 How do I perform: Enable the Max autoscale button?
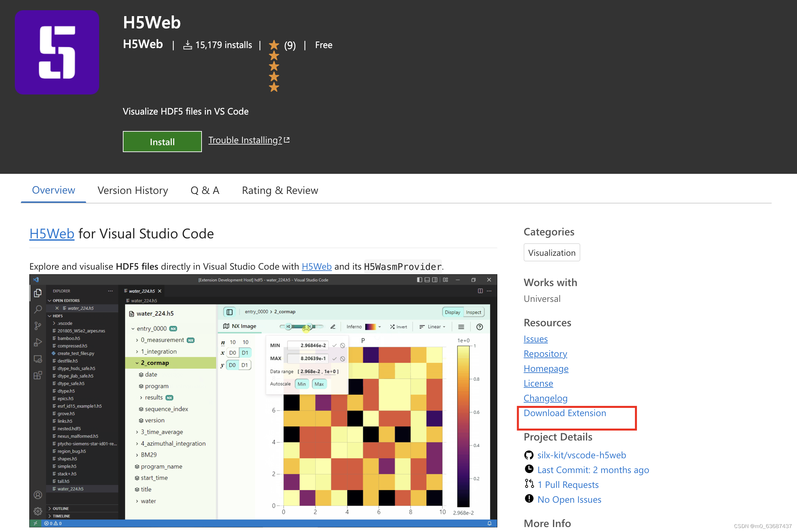(319, 384)
